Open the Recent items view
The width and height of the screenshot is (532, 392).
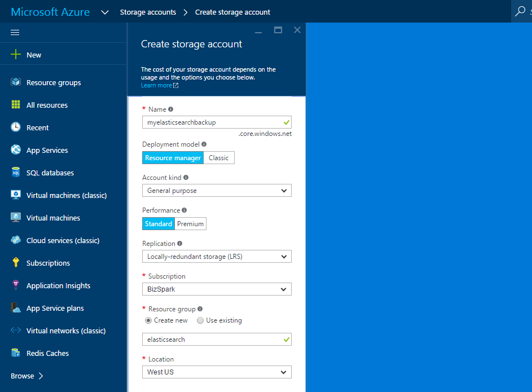[38, 127]
